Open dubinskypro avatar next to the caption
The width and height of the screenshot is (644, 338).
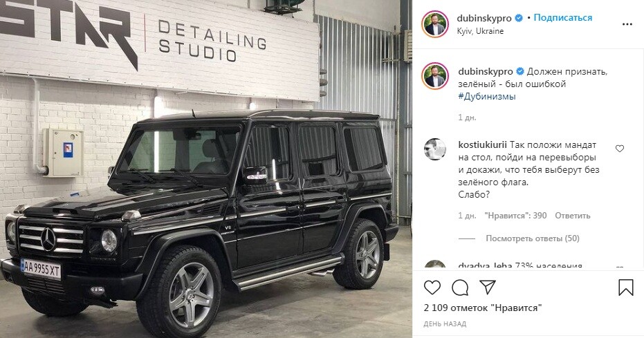click(x=435, y=76)
